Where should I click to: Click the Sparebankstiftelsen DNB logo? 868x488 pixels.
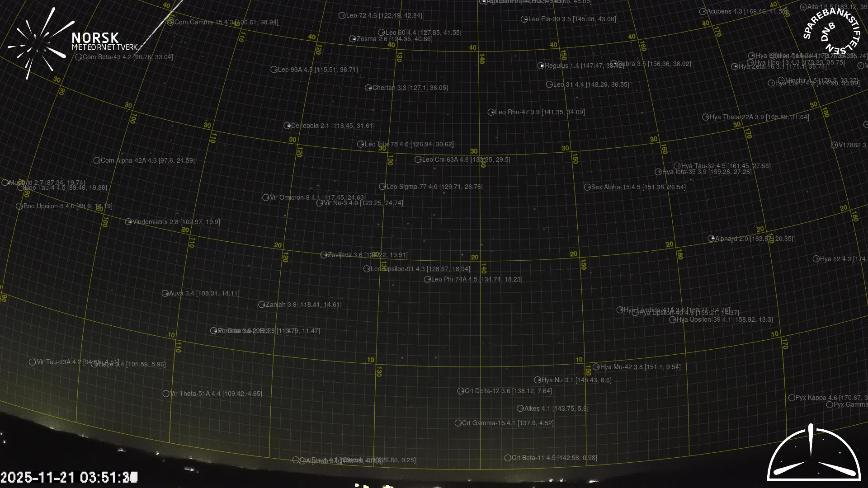(x=831, y=32)
